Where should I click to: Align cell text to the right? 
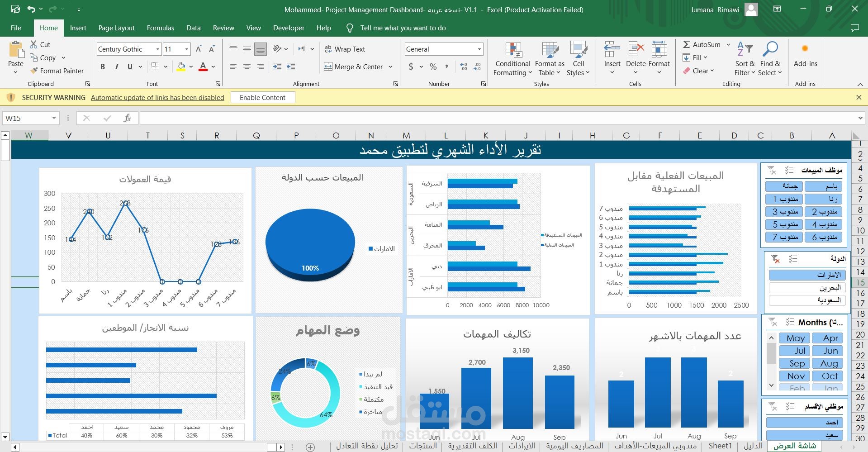tap(261, 67)
